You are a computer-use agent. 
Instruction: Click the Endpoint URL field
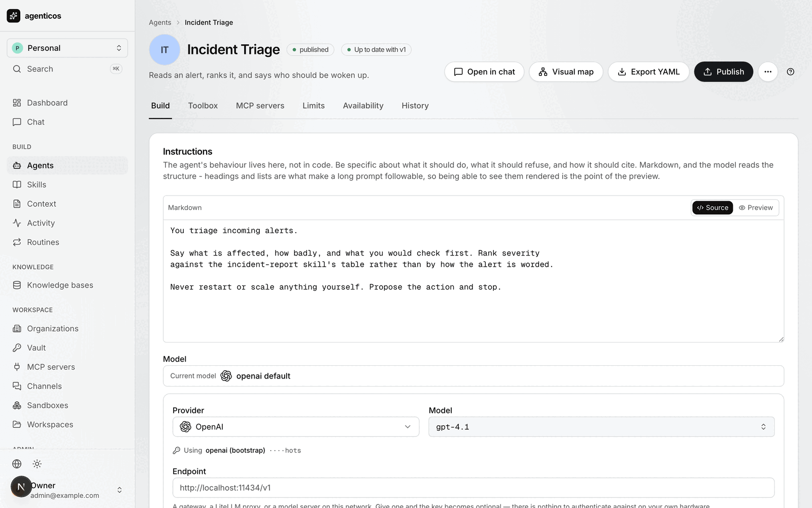[473, 488]
